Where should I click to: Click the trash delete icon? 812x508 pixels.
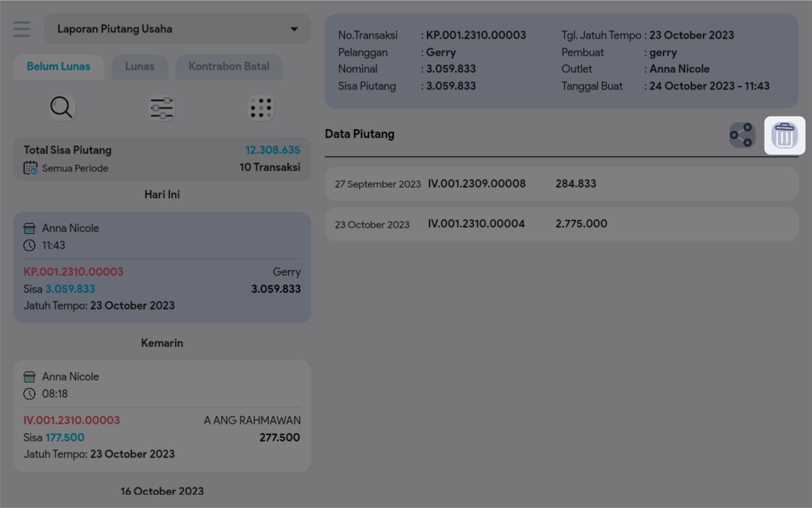(x=784, y=135)
